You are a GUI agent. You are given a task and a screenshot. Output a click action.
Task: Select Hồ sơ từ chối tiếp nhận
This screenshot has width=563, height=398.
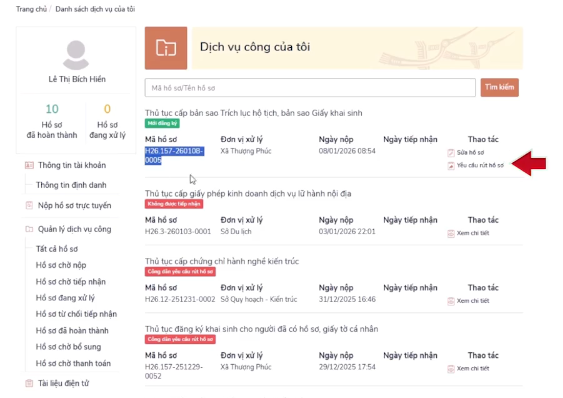tap(76, 314)
